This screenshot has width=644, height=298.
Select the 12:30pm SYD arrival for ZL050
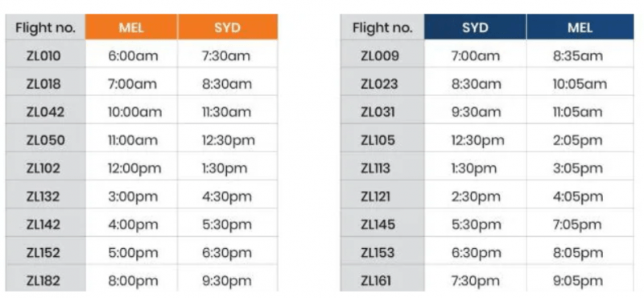tap(228, 140)
